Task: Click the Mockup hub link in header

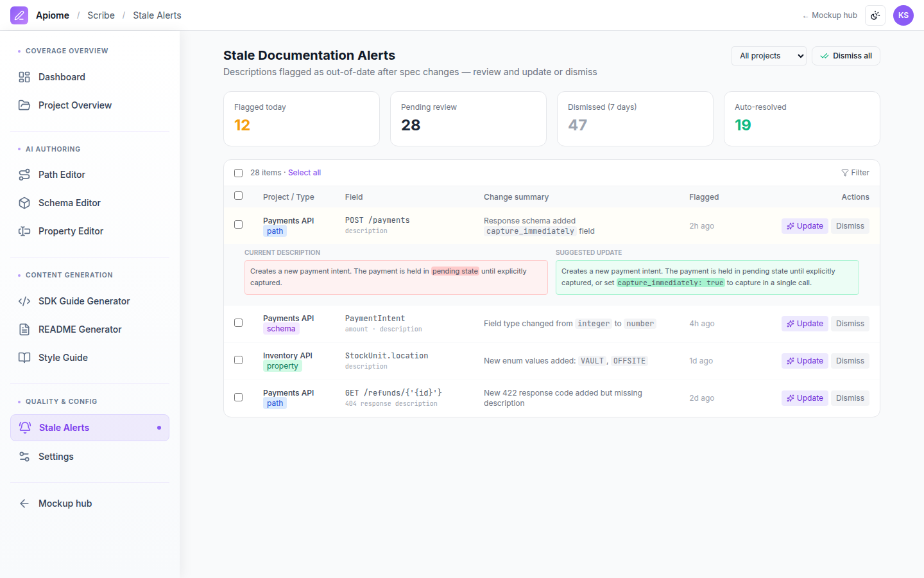Action: (830, 15)
